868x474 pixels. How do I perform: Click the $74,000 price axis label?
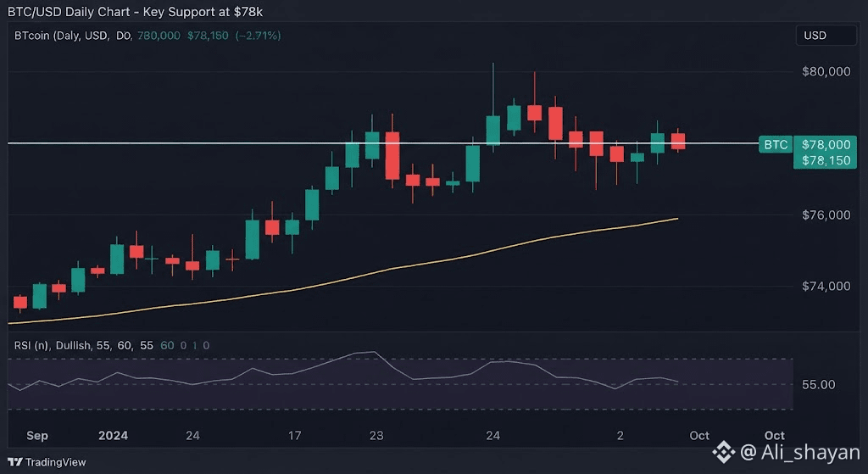826,287
